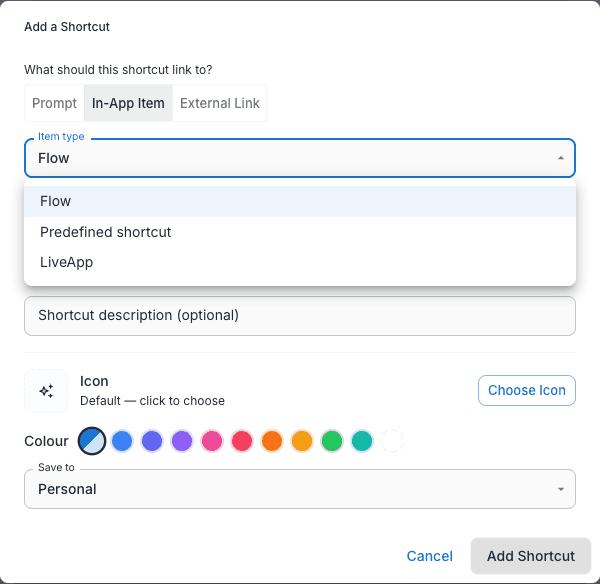
Task: Click the Item type dropdown arrow
Action: point(561,158)
